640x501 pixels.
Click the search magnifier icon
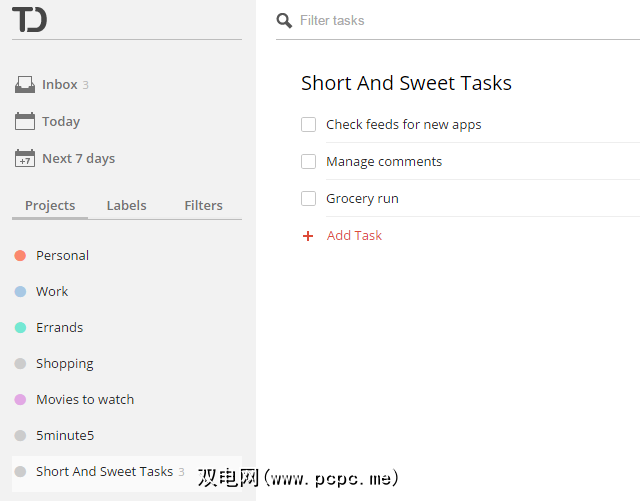(x=285, y=21)
